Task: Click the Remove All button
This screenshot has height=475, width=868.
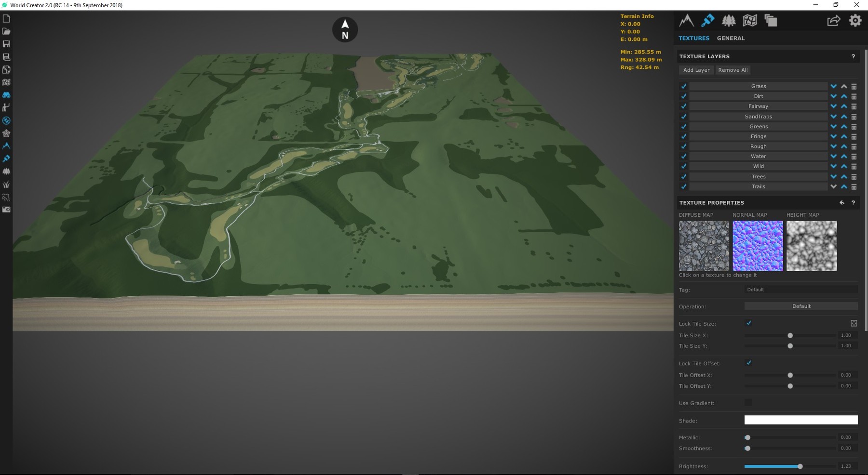Action: click(732, 70)
